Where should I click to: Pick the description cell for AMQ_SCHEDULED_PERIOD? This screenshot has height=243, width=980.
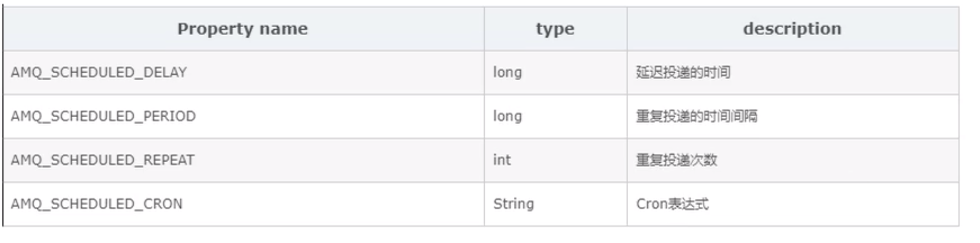792,116
